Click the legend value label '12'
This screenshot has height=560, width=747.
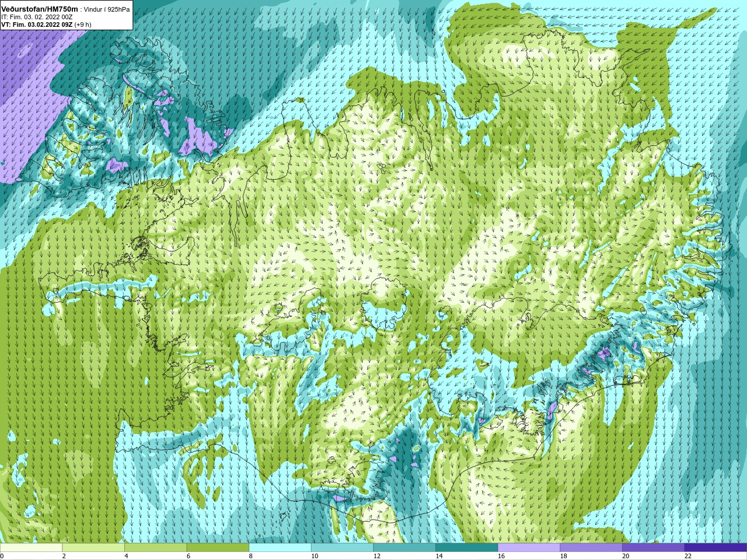(377, 556)
